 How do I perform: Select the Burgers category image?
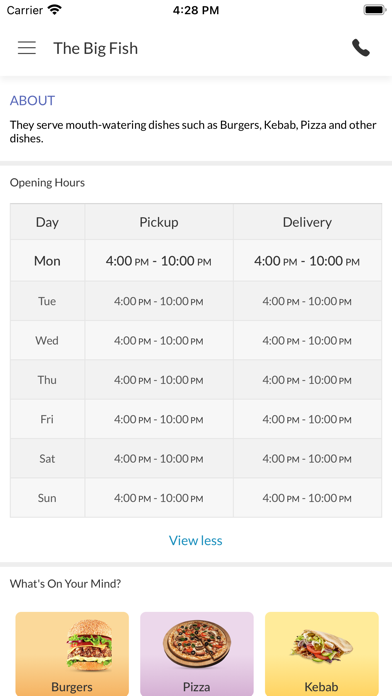(x=89, y=646)
